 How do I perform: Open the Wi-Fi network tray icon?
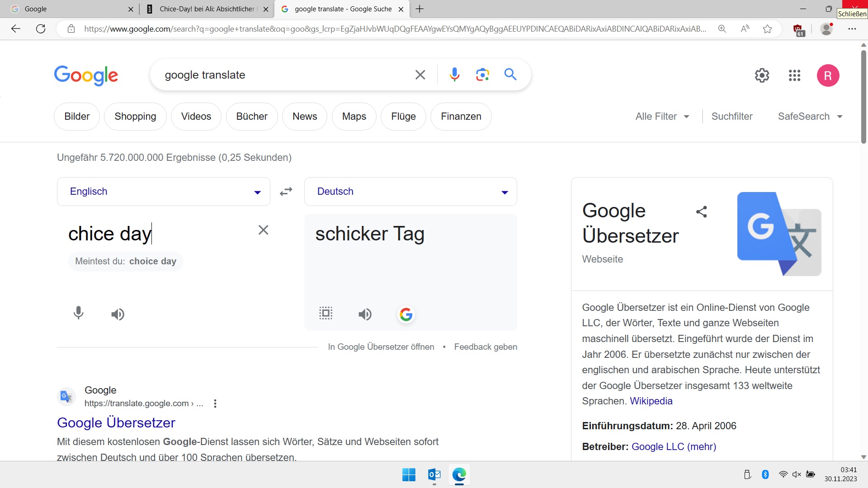click(783, 474)
